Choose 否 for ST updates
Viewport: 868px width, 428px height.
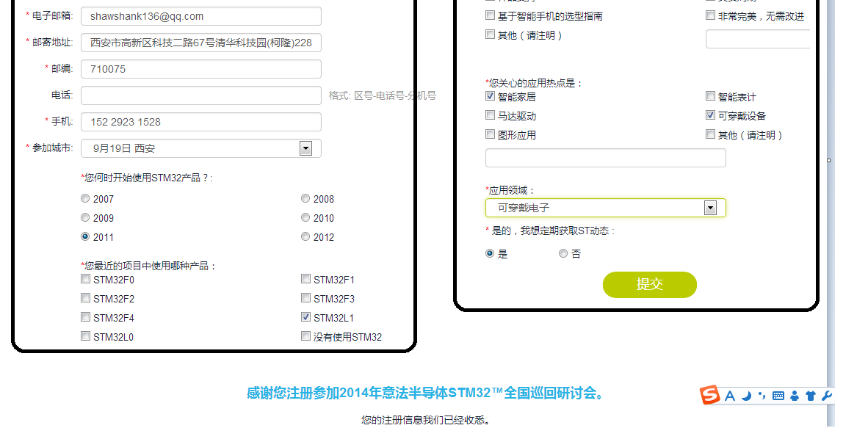563,253
